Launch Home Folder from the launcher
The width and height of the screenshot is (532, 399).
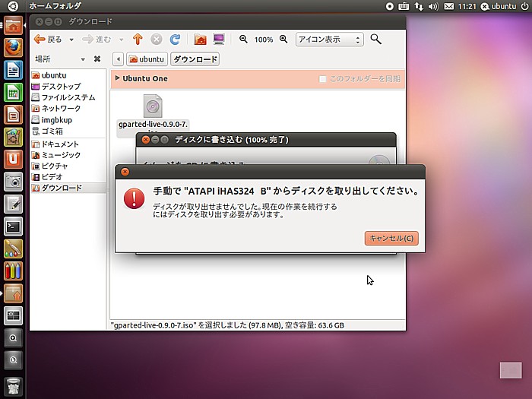[x=13, y=26]
